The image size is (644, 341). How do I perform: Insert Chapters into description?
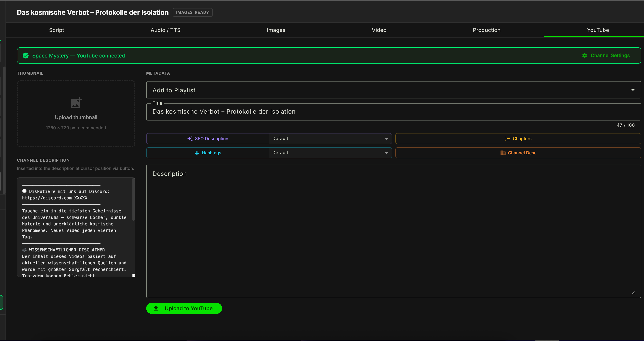518,138
